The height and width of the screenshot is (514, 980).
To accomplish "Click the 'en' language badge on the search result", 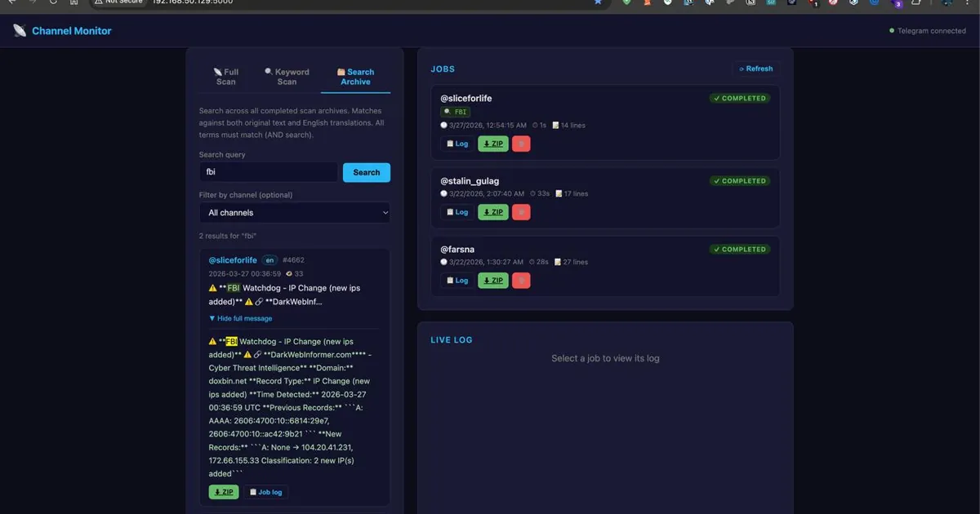I will pyautogui.click(x=269, y=259).
